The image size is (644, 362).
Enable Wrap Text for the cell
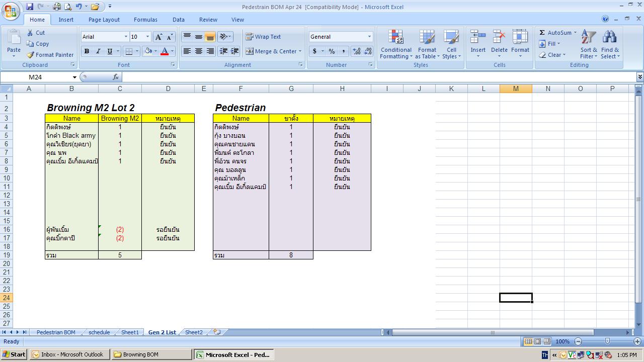263,37
